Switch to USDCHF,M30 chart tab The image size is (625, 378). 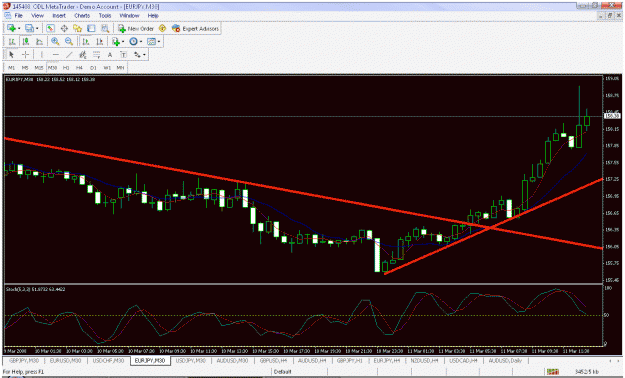(x=108, y=360)
